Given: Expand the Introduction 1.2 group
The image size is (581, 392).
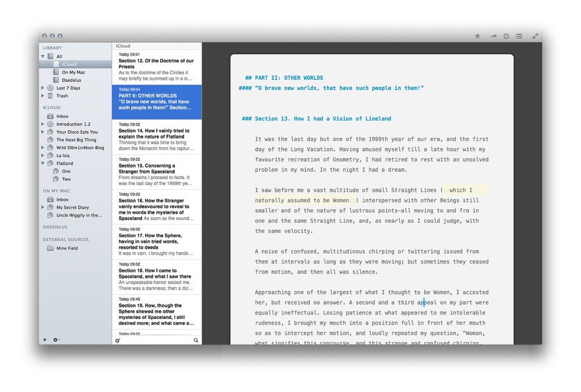Looking at the screenshot, I should [x=42, y=124].
